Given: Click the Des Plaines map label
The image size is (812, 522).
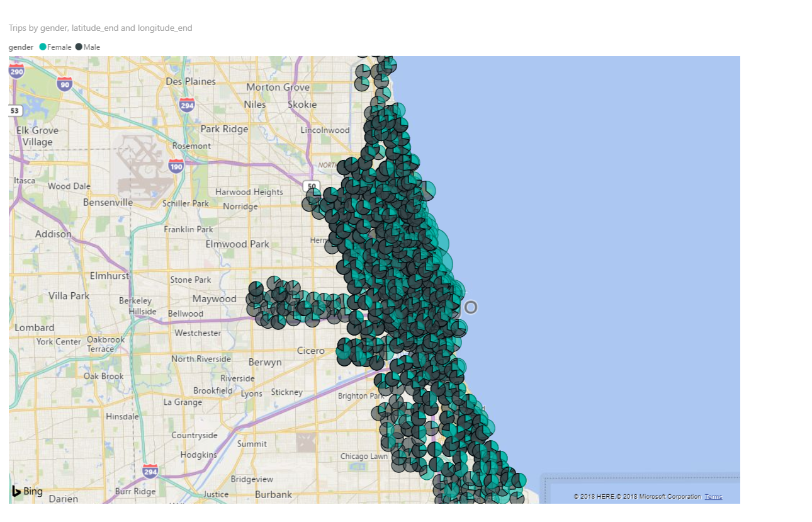Looking at the screenshot, I should (191, 82).
